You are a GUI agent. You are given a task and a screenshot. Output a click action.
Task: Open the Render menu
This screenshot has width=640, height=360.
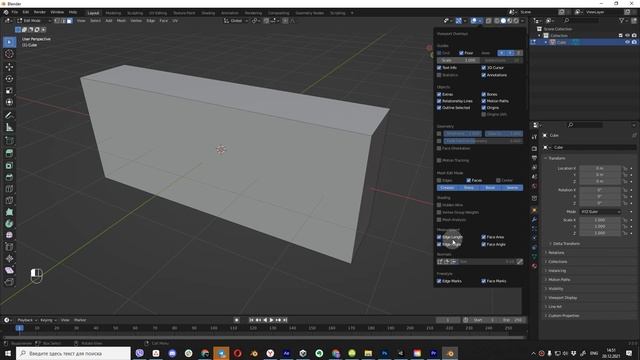40,12
